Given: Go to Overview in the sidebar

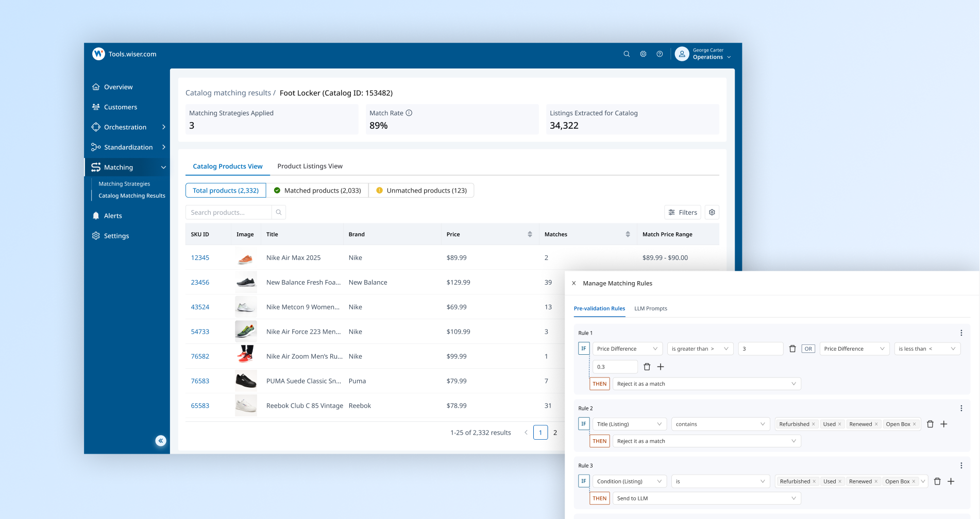Looking at the screenshot, I should 118,87.
